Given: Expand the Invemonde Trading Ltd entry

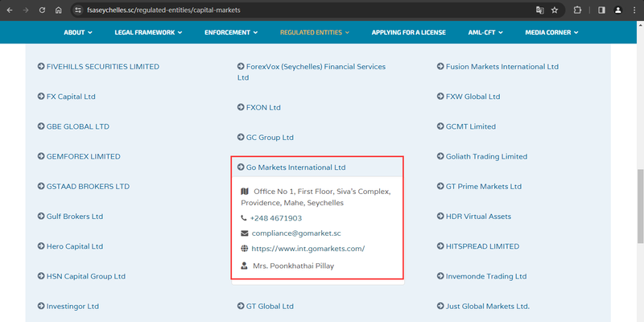Looking at the screenshot, I should 481,276.
